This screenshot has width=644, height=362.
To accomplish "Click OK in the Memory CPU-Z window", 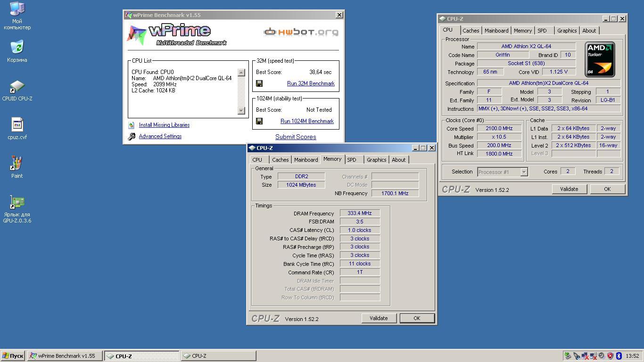I will click(x=417, y=318).
